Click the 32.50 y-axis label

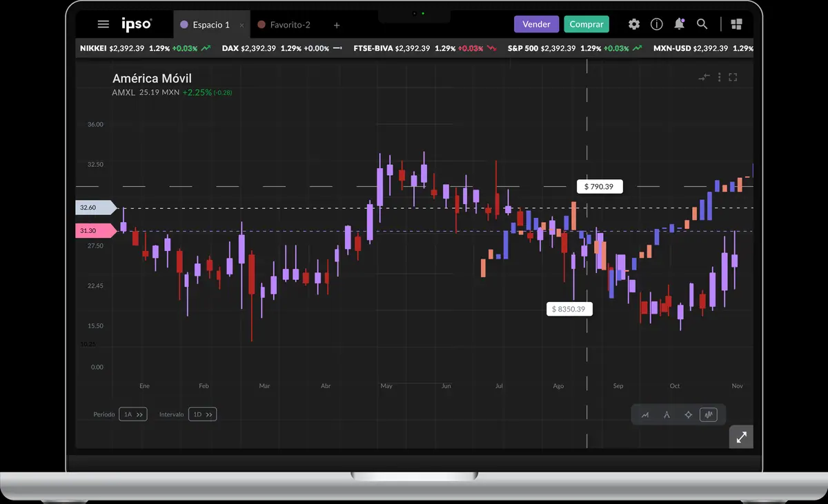tap(95, 165)
